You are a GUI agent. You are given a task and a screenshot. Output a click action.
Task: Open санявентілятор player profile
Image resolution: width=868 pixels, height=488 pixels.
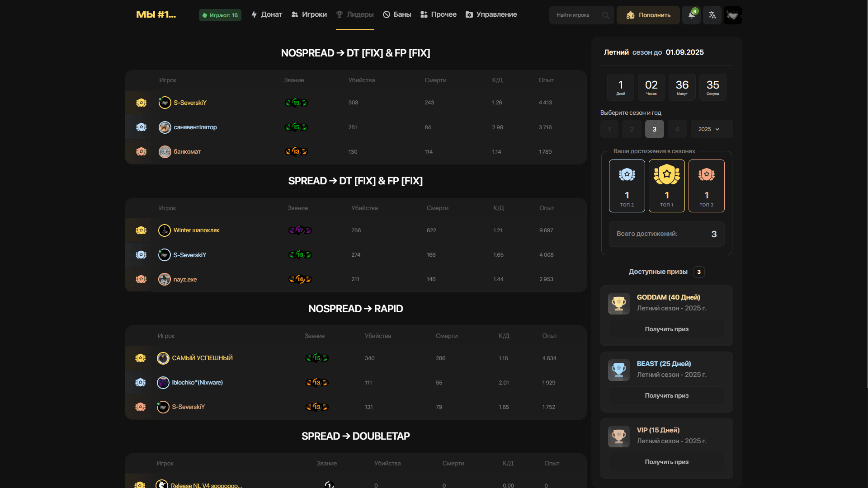pyautogui.click(x=195, y=127)
